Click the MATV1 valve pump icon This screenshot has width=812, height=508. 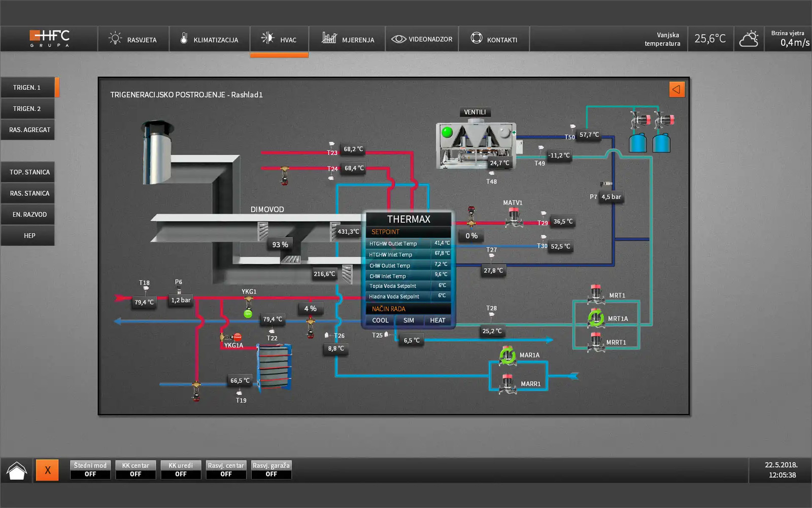point(514,217)
